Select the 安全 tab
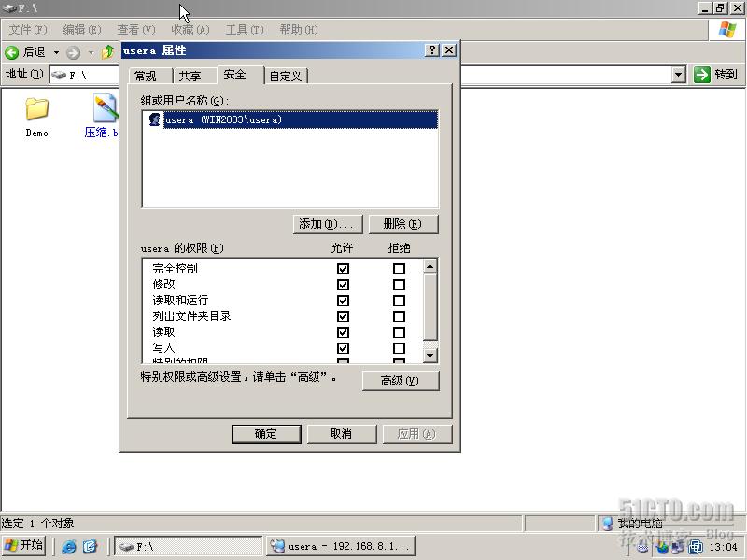This screenshot has width=747, height=560. [x=240, y=75]
